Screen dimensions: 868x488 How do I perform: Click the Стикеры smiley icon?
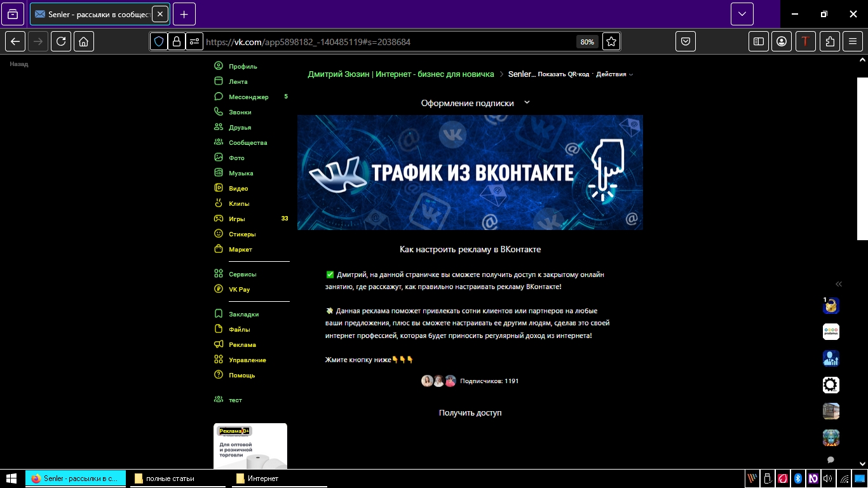coord(219,234)
